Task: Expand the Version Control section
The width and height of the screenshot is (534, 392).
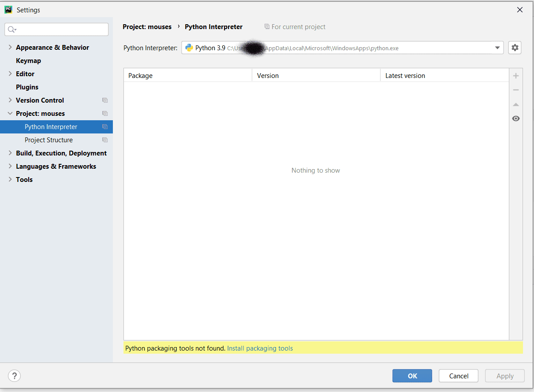Action: pos(10,100)
